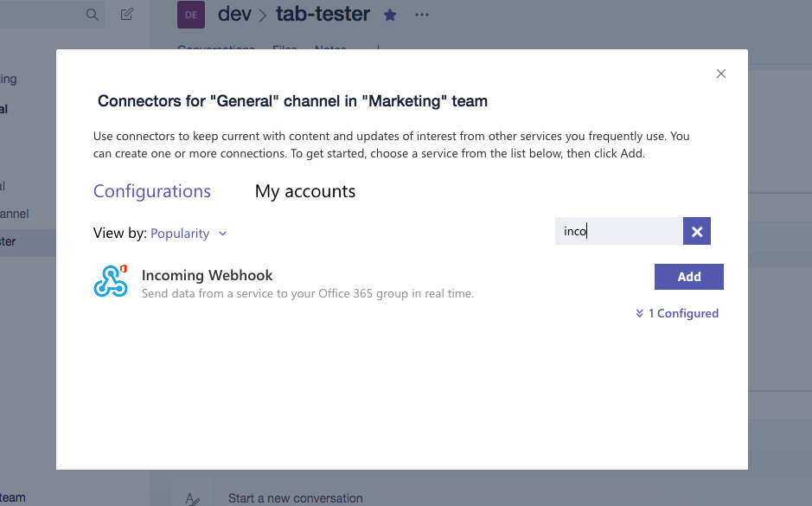Select the Incoming Webhook title text
The width and height of the screenshot is (812, 506).
coord(208,275)
